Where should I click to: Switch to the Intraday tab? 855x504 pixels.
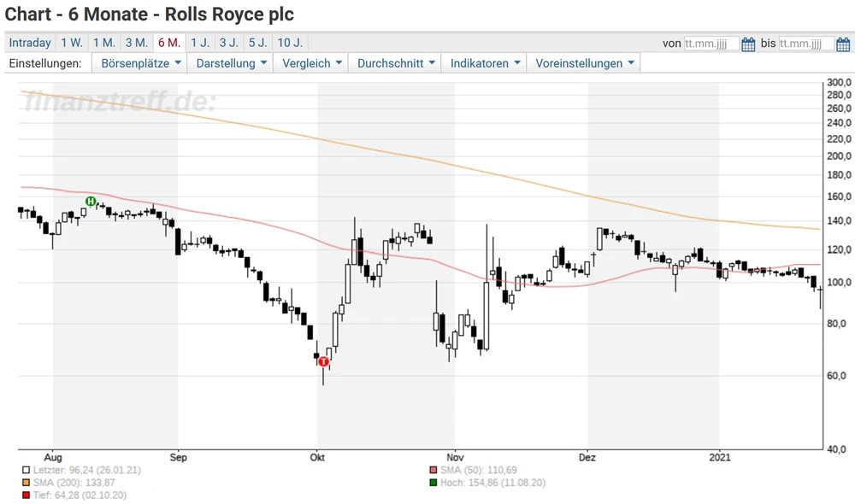[x=30, y=43]
